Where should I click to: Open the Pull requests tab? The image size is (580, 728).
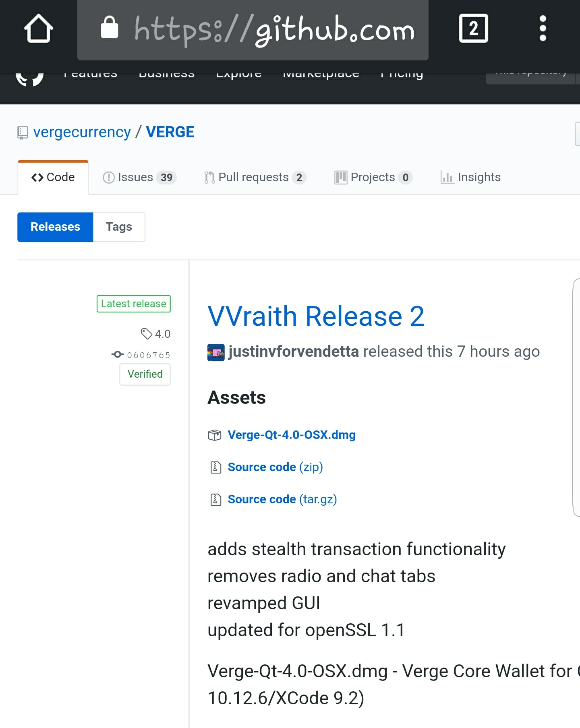click(255, 177)
